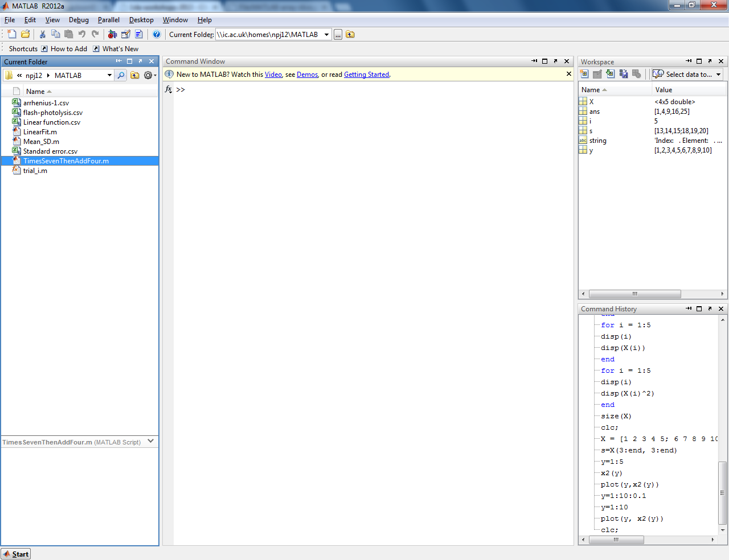Open the GUIDE tool icon

[x=126, y=34]
